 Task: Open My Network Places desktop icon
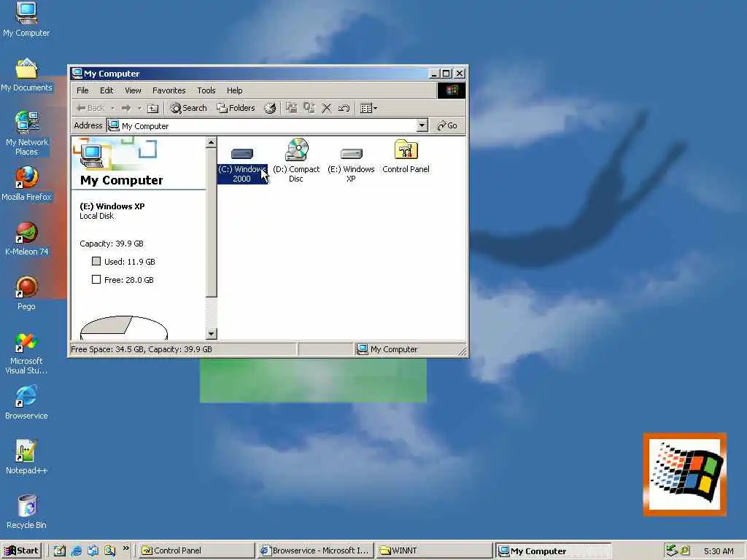(x=26, y=133)
